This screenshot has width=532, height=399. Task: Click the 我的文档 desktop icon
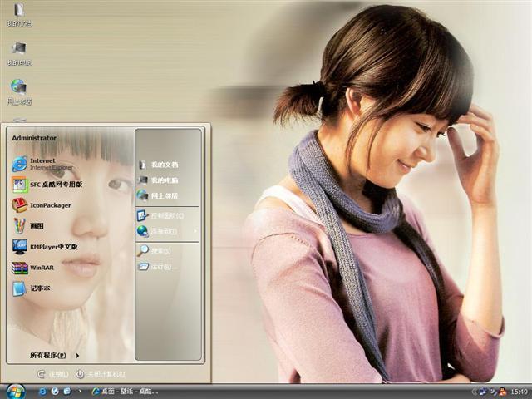pyautogui.click(x=18, y=12)
